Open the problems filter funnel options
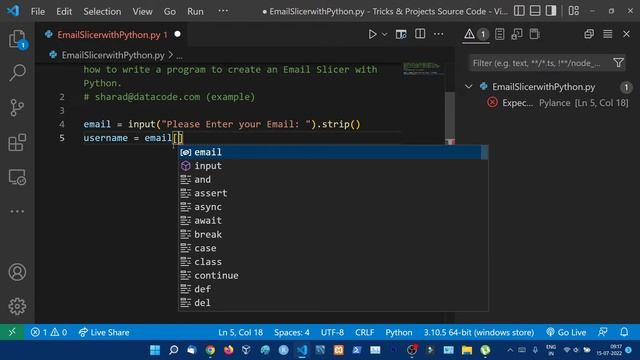The height and width of the screenshot is (360, 640). tap(618, 63)
